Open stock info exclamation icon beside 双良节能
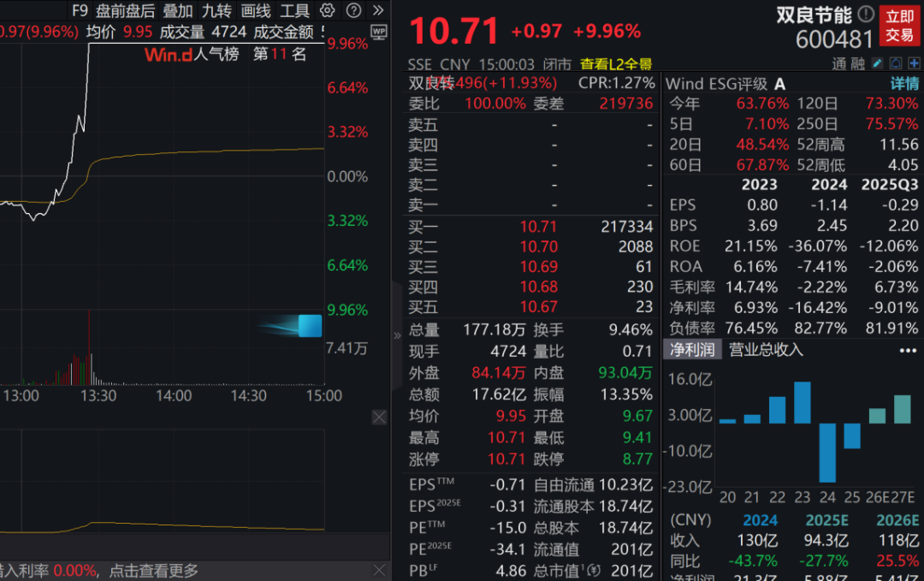 point(866,14)
